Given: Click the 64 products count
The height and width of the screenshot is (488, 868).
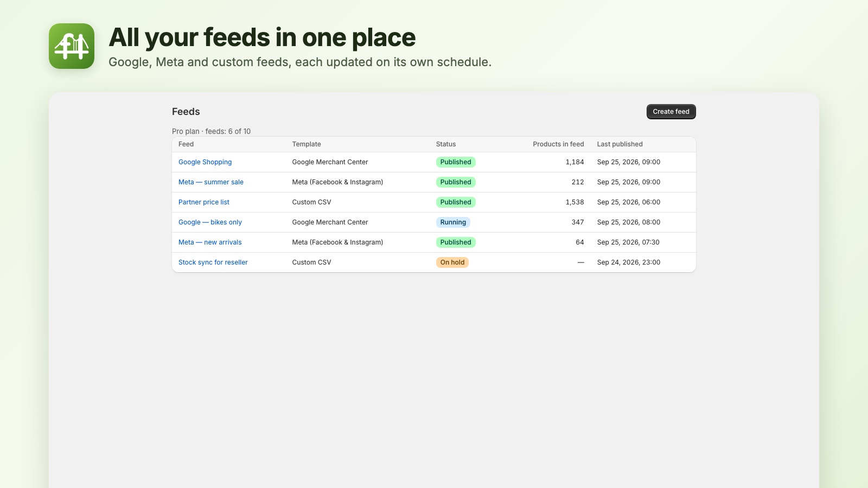Looking at the screenshot, I should (580, 242).
